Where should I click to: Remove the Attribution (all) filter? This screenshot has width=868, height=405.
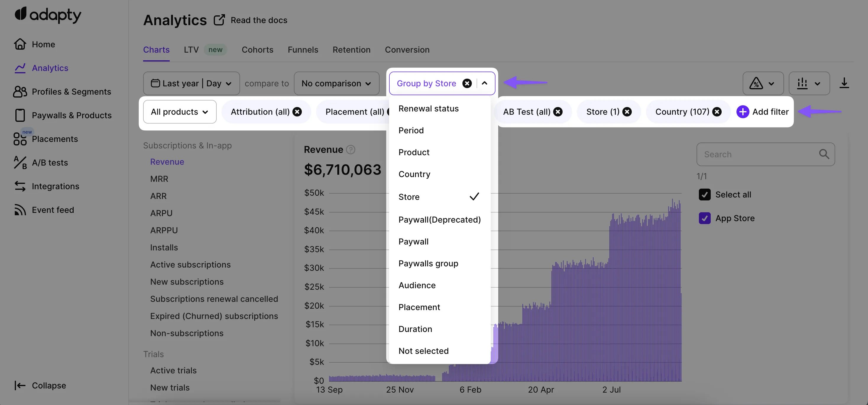[x=297, y=111]
